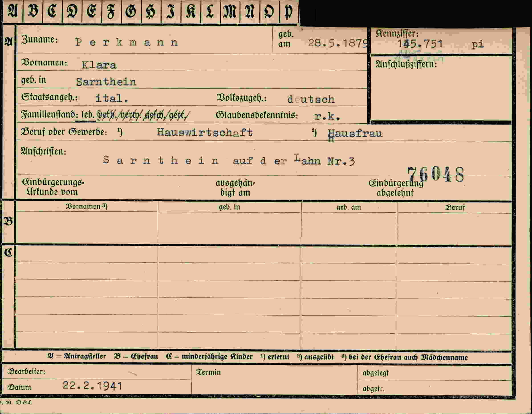
Task: Click the letter M index tab
Action: pos(230,11)
